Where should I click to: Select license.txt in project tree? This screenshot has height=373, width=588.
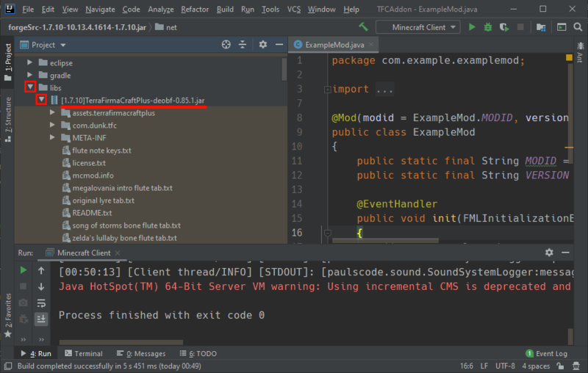pyautogui.click(x=88, y=163)
